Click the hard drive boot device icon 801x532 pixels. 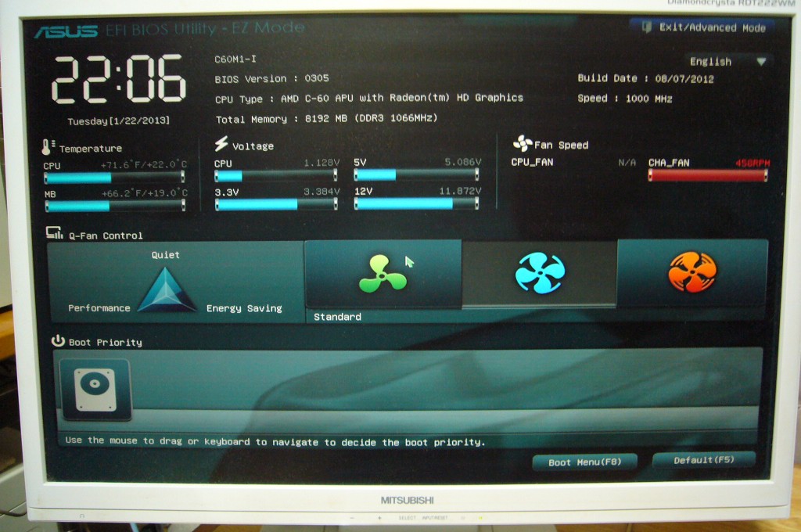[95, 390]
